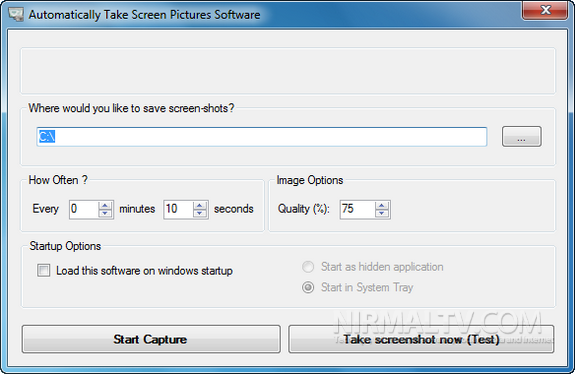575x374 pixels.
Task: Click the save folder path field
Action: tap(261, 137)
